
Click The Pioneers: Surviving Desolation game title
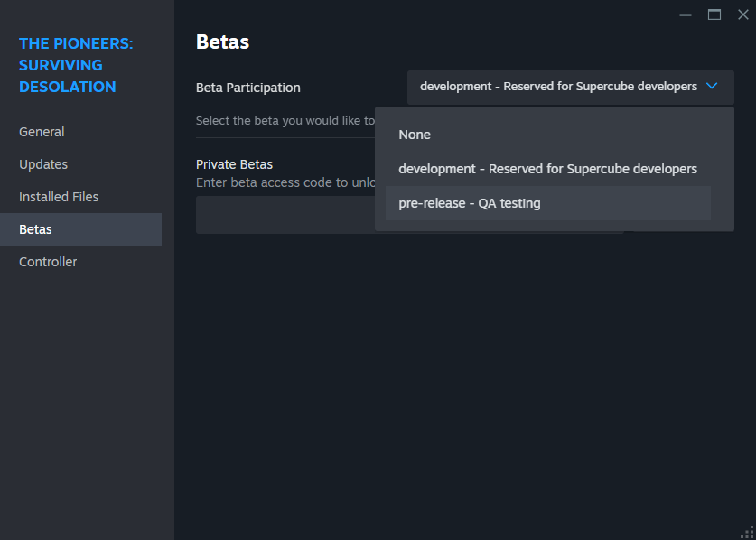[x=76, y=65]
